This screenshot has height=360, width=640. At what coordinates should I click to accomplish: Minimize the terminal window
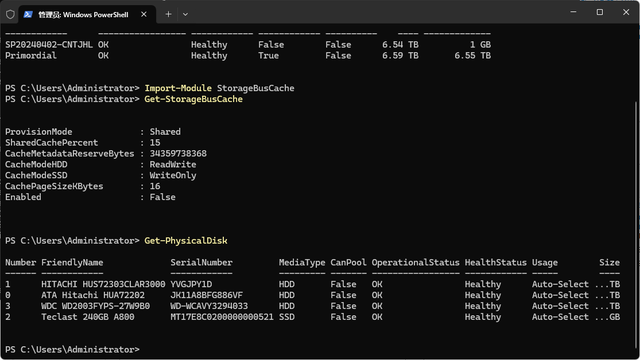[x=573, y=12]
